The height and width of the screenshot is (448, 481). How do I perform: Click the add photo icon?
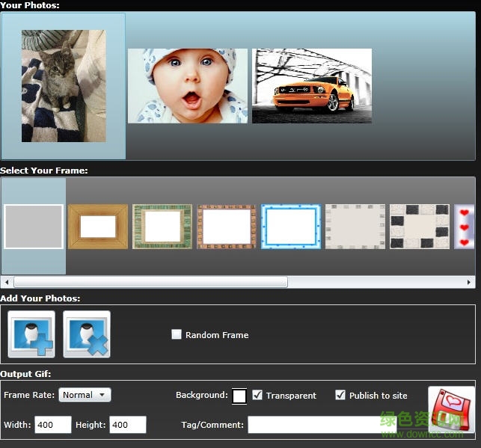[x=31, y=334]
